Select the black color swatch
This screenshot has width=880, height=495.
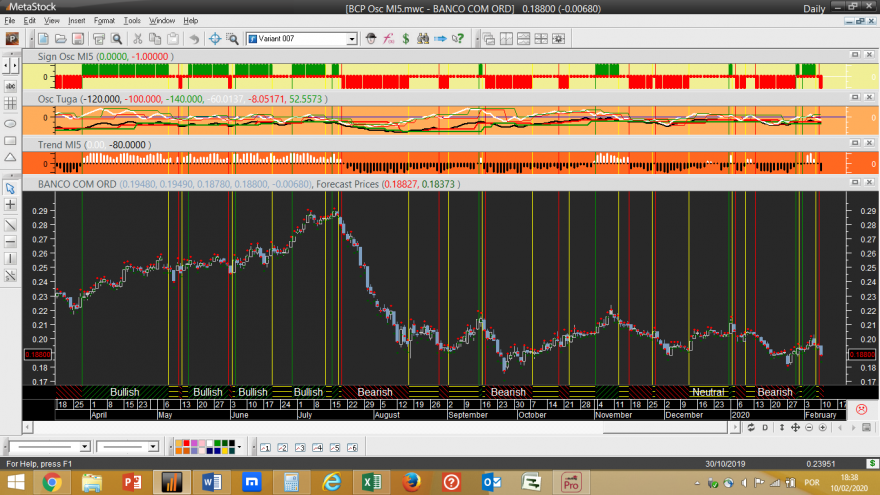coord(231,444)
